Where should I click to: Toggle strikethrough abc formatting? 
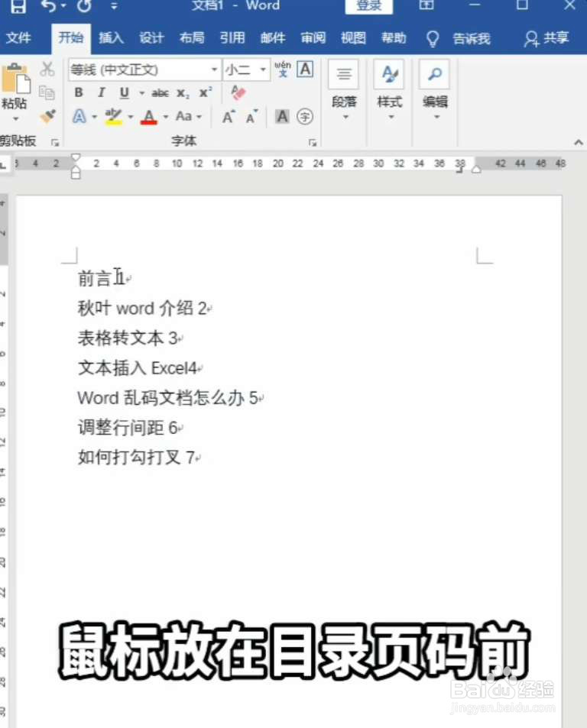[x=160, y=93]
